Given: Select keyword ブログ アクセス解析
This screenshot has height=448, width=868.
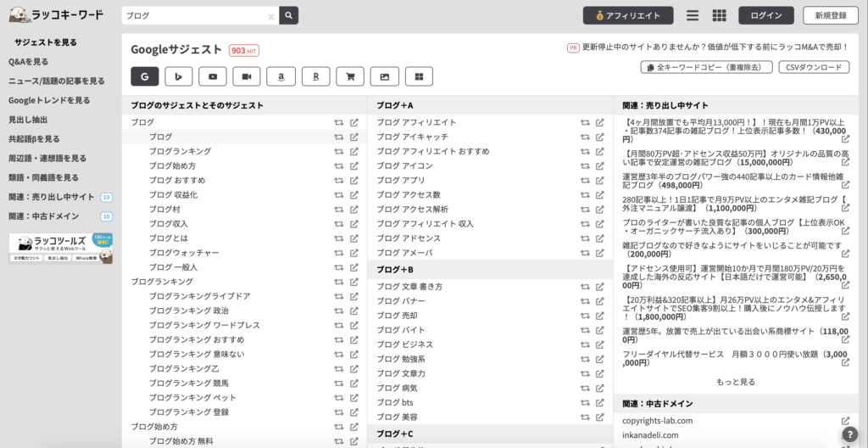Looking at the screenshot, I should 413,209.
